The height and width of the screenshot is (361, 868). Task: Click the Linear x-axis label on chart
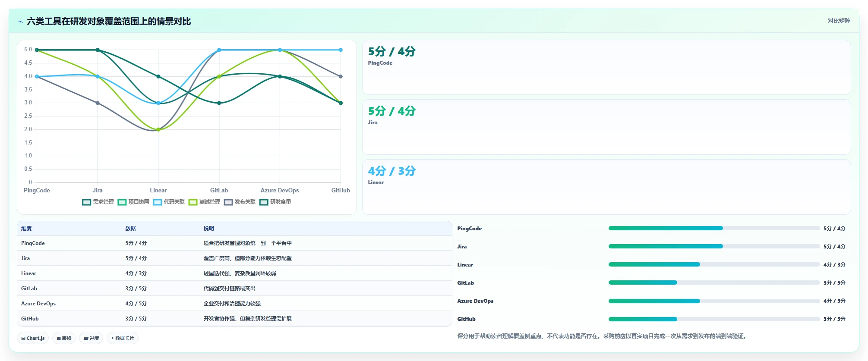click(158, 190)
